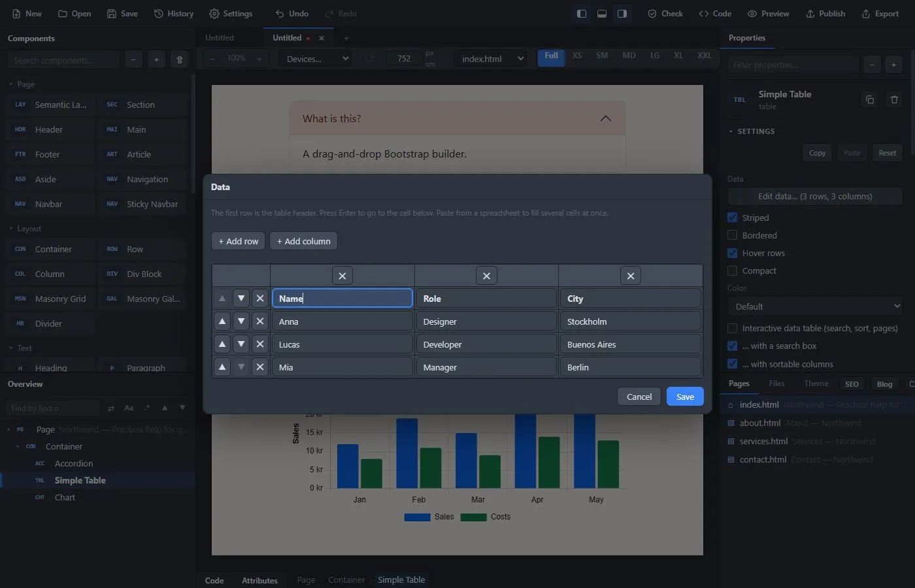
Task: Switch to the Files tab
Action: (x=776, y=384)
